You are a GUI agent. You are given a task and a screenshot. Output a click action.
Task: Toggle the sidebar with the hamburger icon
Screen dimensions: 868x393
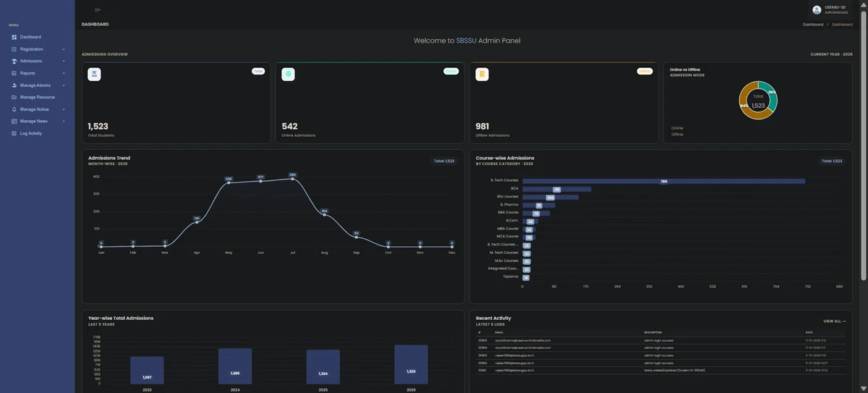coord(98,10)
